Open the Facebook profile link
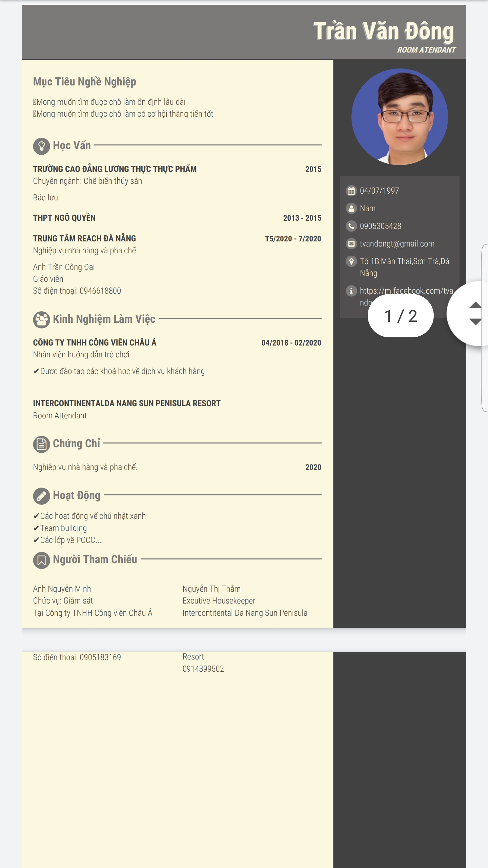The image size is (488, 868). (x=406, y=291)
